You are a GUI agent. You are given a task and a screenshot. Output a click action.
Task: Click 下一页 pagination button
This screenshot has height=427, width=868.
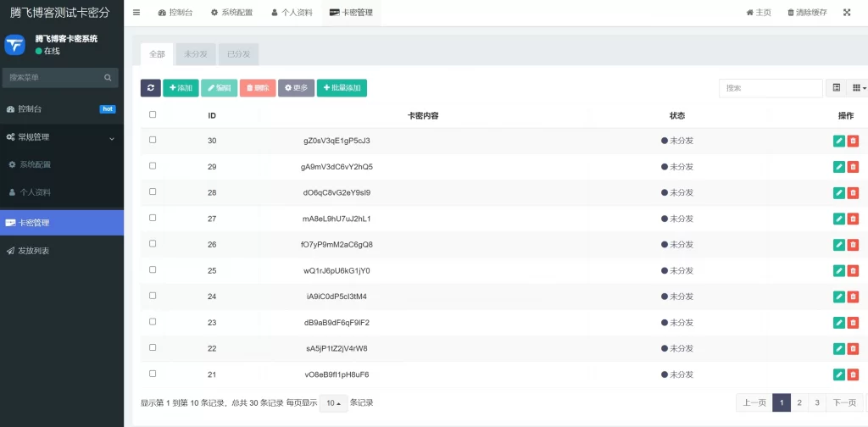tap(845, 402)
